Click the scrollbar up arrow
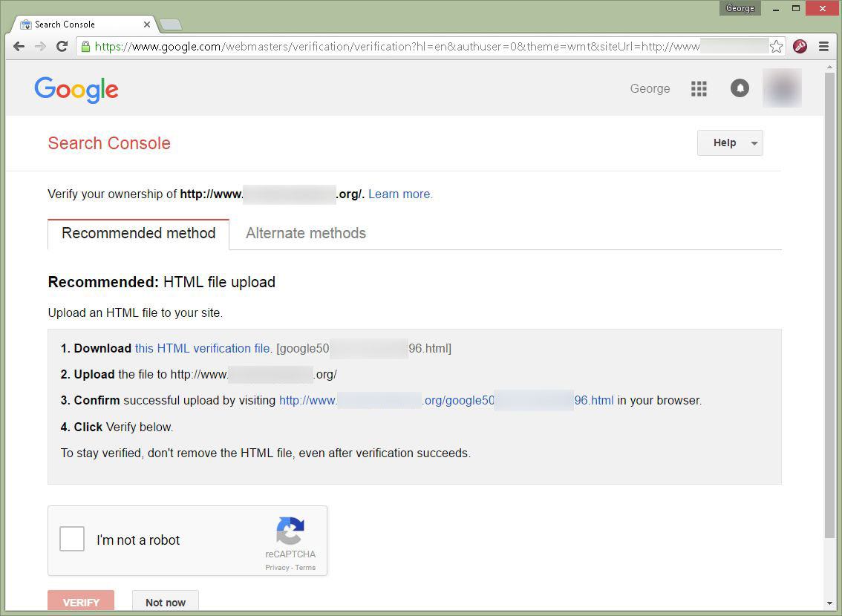The height and width of the screenshot is (616, 842). click(x=829, y=67)
